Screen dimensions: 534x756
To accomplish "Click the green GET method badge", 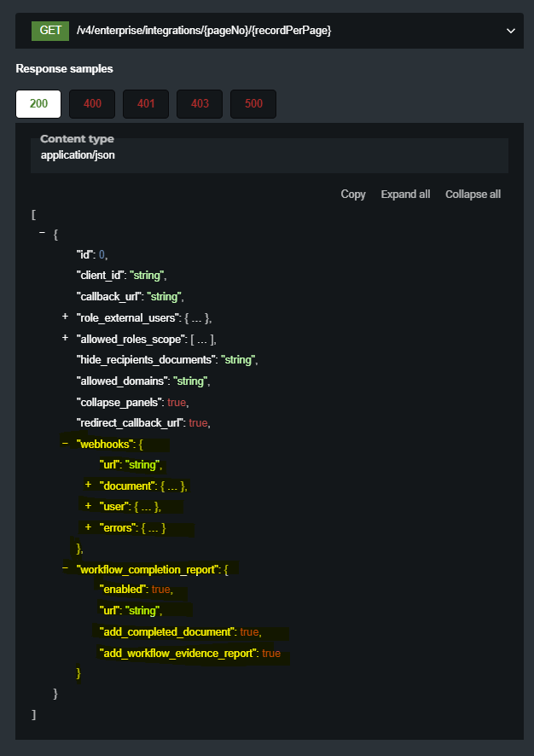I will click(x=49, y=31).
